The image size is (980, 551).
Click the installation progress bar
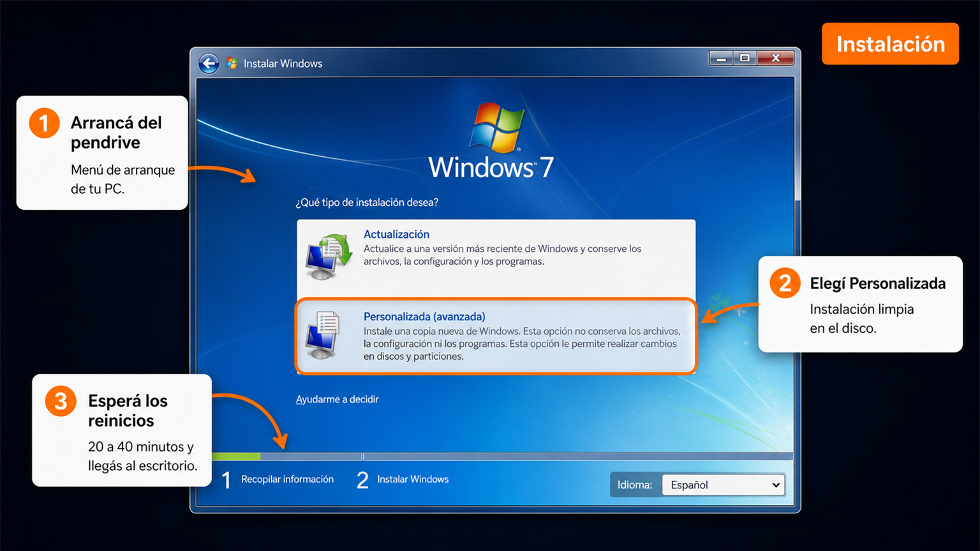tap(502, 457)
